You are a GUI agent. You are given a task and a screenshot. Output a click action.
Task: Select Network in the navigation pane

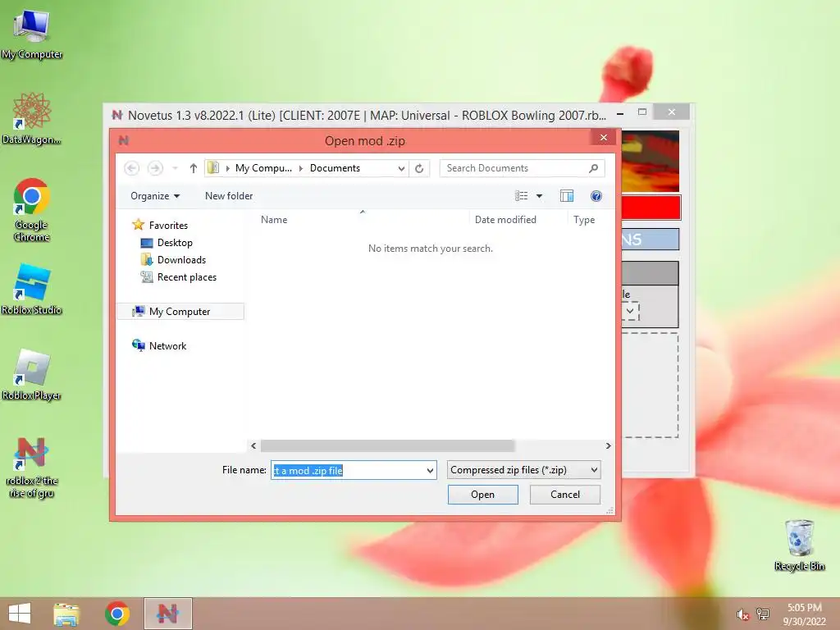click(167, 346)
